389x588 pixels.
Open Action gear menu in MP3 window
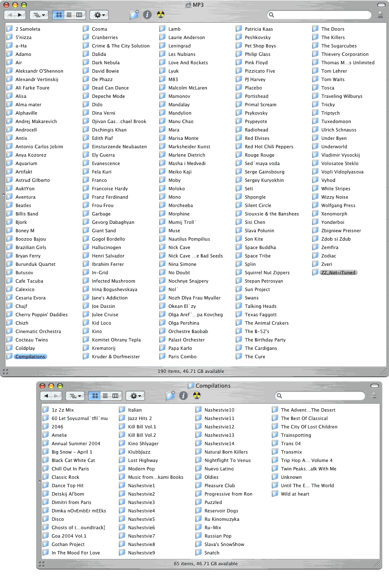coord(99,15)
